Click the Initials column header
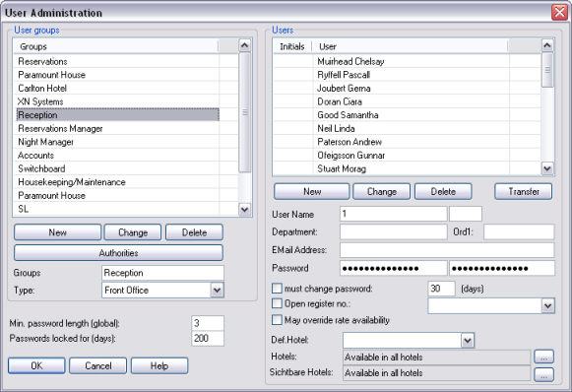This screenshot has width=572, height=392. (x=292, y=46)
